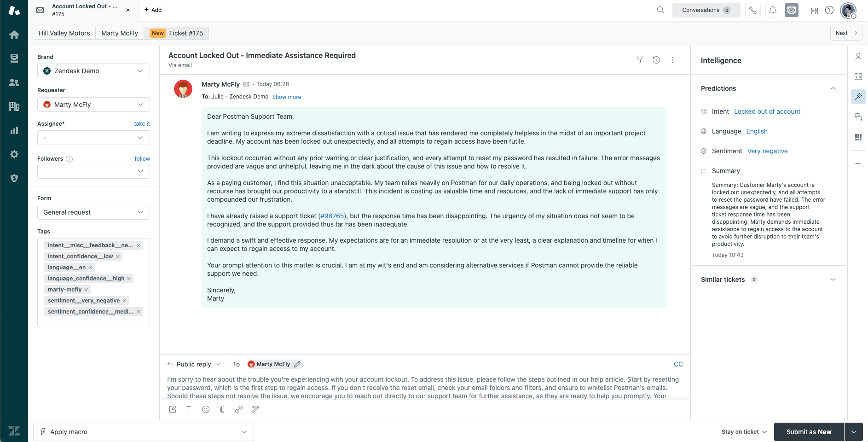Open ticket options three-dot menu
This screenshot has width=868, height=442.
point(673,60)
